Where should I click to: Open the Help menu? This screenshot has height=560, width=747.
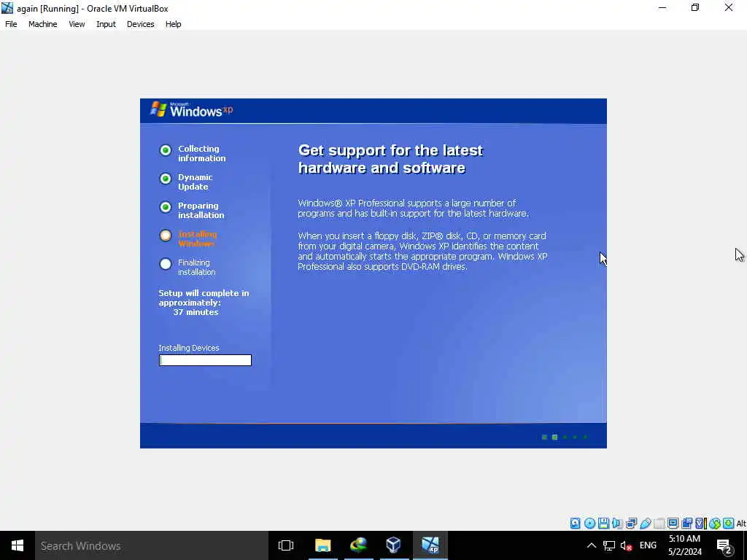click(x=174, y=24)
